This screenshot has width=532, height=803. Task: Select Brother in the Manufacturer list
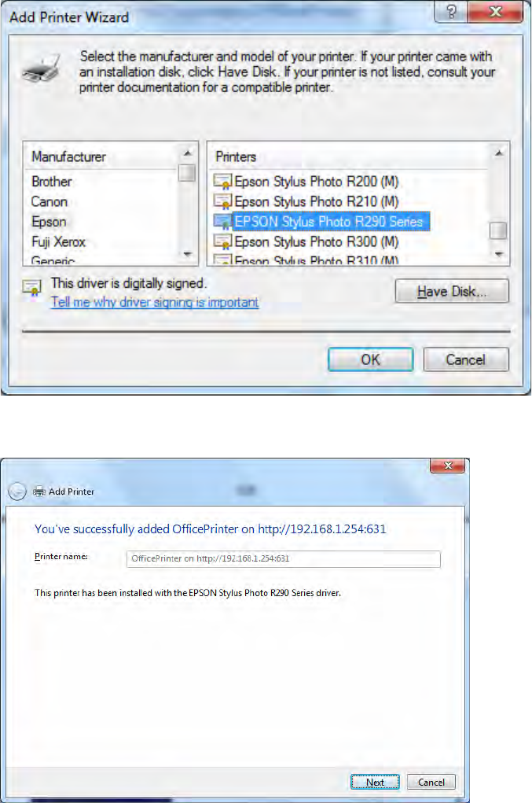52,182
